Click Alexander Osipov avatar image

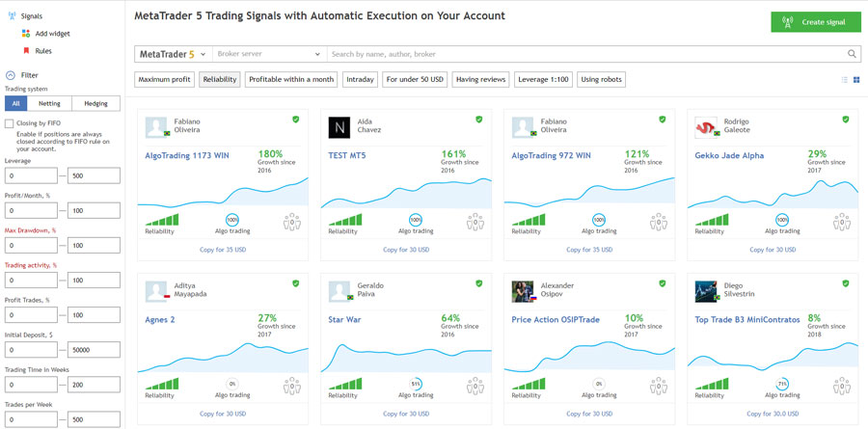(523, 291)
